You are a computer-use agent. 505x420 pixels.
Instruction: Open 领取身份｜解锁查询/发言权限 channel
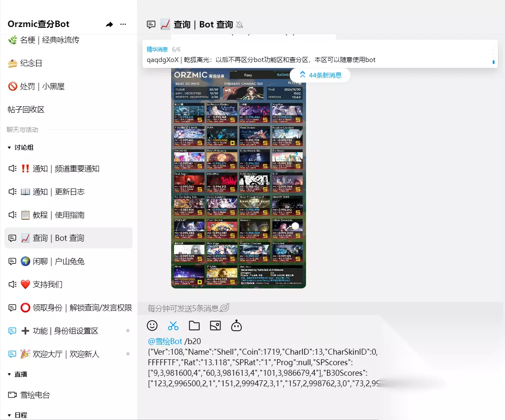69,307
